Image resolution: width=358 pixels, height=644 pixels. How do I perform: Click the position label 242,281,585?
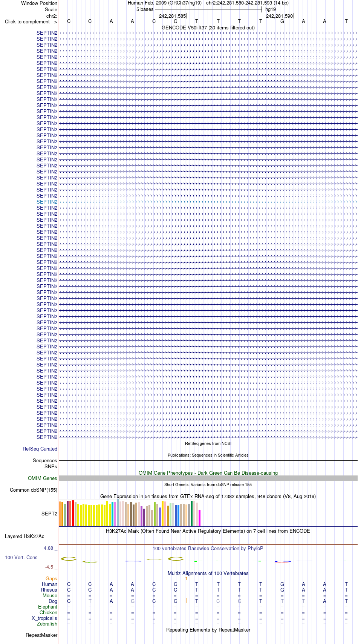point(172,16)
